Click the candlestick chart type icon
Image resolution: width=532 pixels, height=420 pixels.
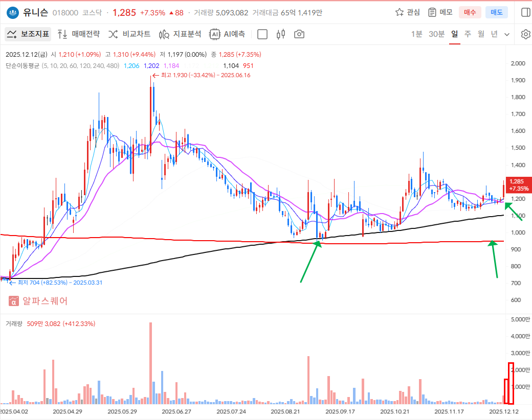(x=280, y=34)
